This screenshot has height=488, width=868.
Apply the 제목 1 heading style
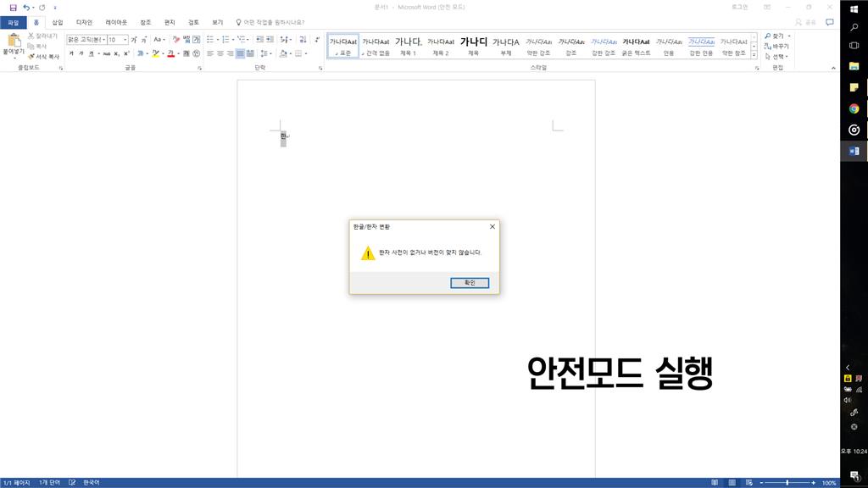click(408, 46)
